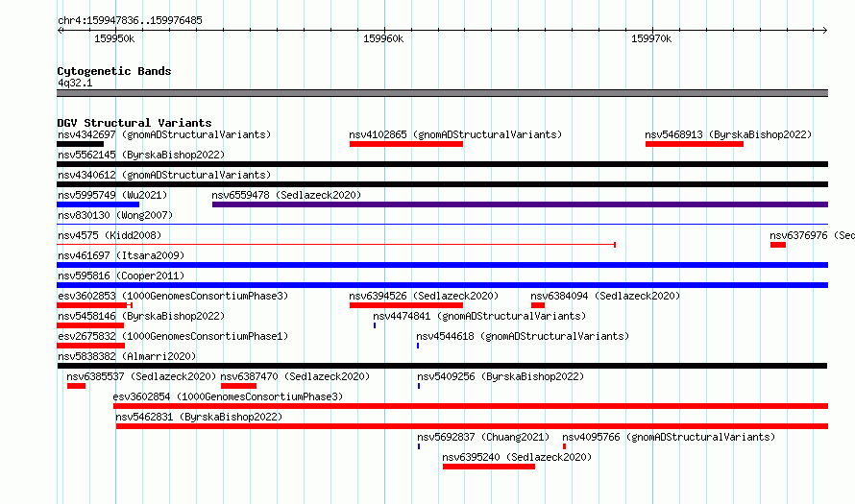The image size is (855, 504).
Task: Click the blue nsv5995749 variant bar
Action: click(x=98, y=204)
